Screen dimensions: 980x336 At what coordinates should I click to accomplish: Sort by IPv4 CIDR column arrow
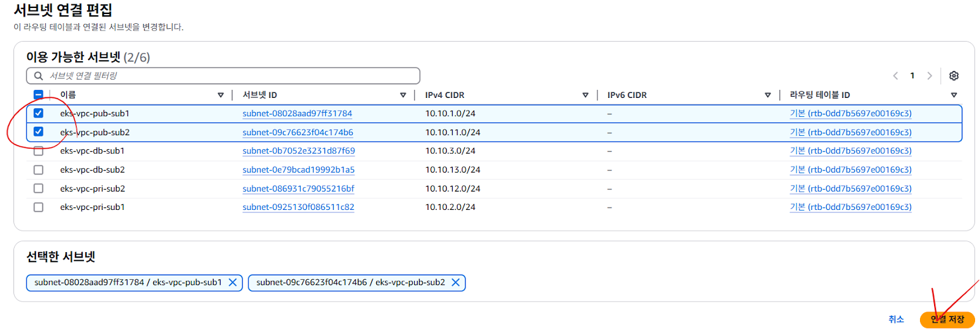tap(586, 95)
